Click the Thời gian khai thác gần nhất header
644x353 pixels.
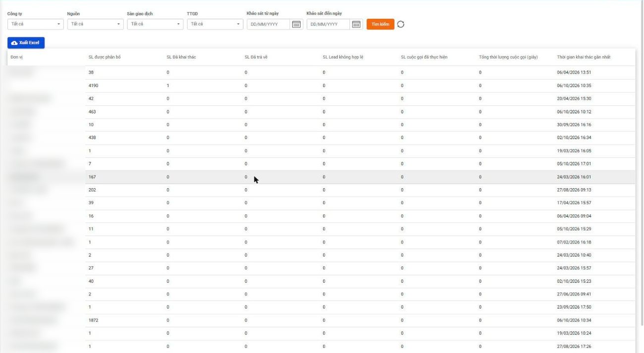tap(584, 57)
